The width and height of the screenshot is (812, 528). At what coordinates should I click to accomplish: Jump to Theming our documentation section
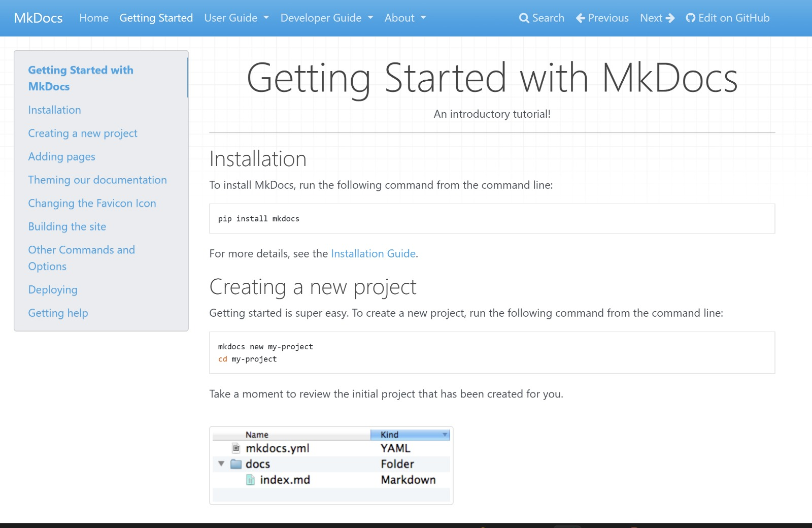pyautogui.click(x=97, y=180)
